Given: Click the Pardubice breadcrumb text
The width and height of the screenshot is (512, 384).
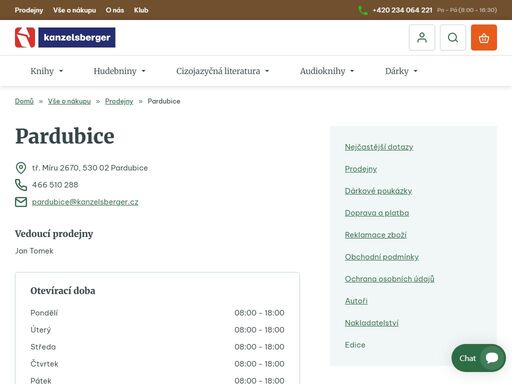Looking at the screenshot, I should pos(164,101).
